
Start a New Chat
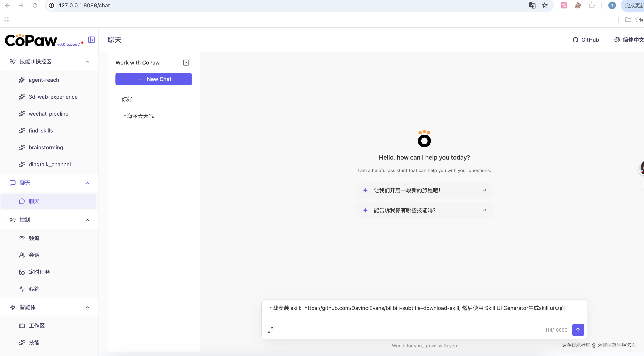(x=153, y=79)
